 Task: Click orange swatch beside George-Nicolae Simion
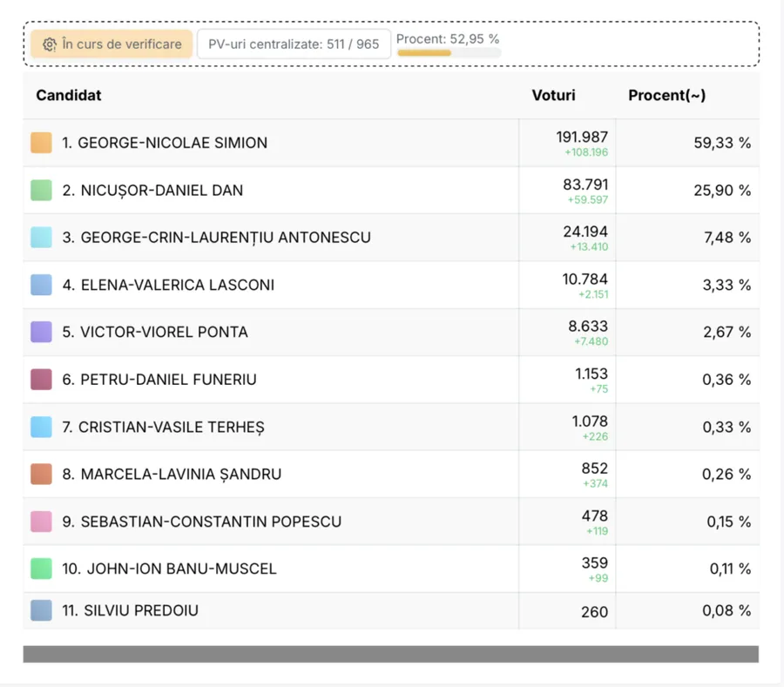coord(41,143)
